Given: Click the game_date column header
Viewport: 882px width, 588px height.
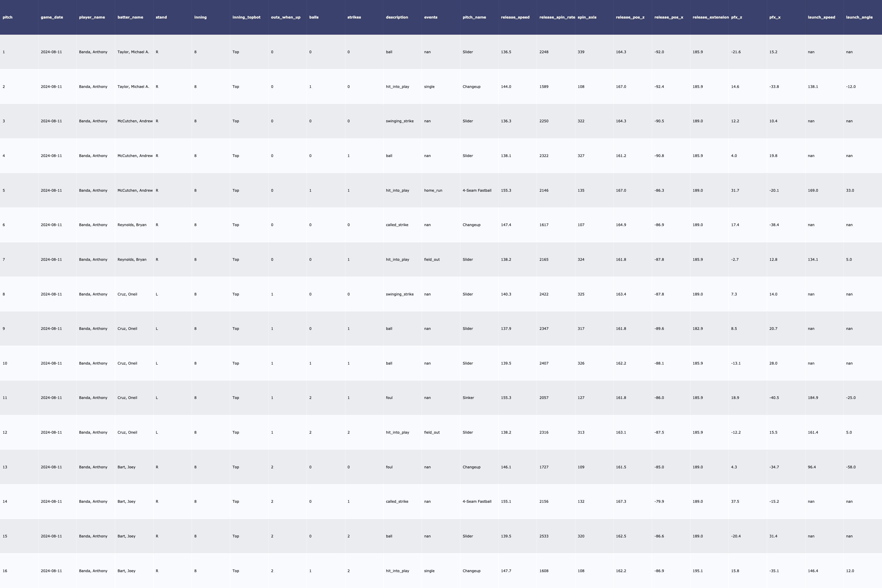Looking at the screenshot, I should [x=52, y=17].
